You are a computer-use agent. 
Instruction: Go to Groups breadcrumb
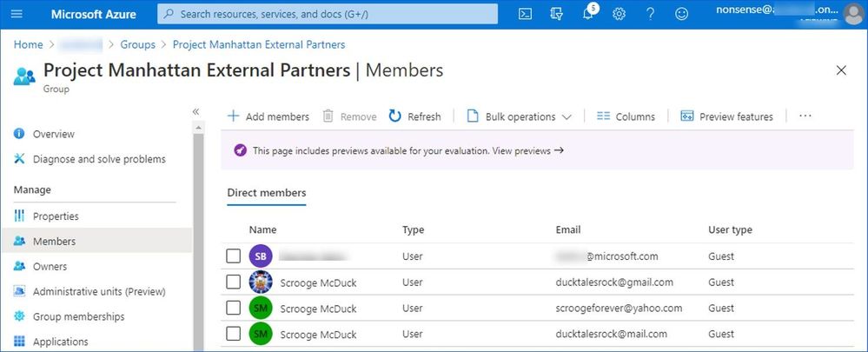138,45
